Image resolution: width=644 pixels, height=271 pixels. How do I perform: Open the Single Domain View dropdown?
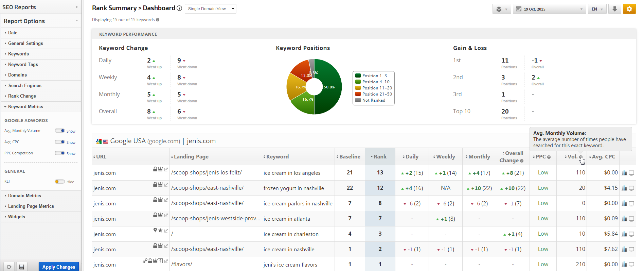(211, 9)
